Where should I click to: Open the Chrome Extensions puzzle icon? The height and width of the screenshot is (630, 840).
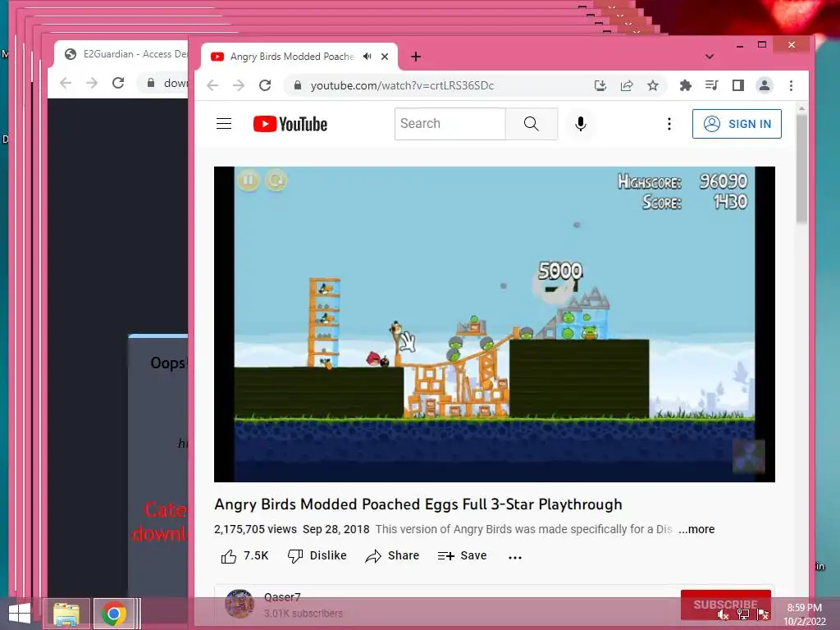coord(685,85)
